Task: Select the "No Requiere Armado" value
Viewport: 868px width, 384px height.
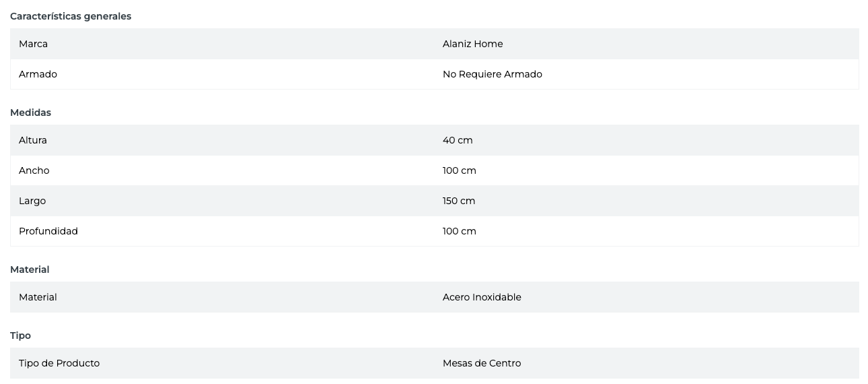Action: tap(492, 74)
